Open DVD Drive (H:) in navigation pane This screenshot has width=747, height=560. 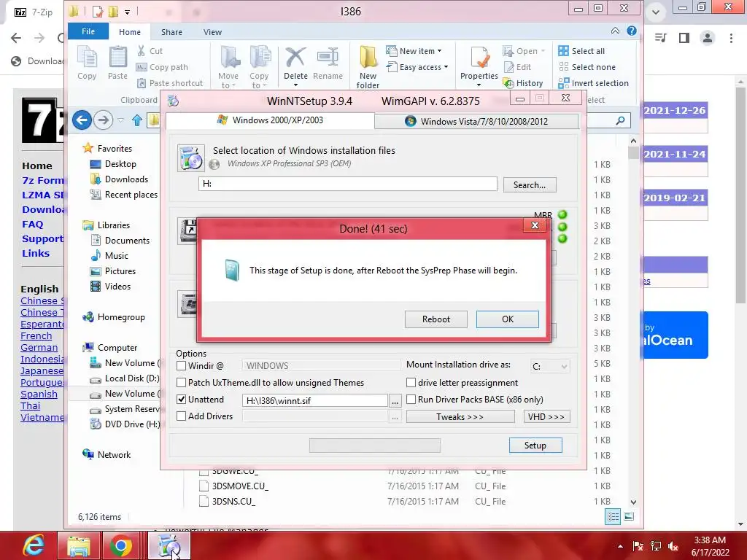click(x=125, y=424)
